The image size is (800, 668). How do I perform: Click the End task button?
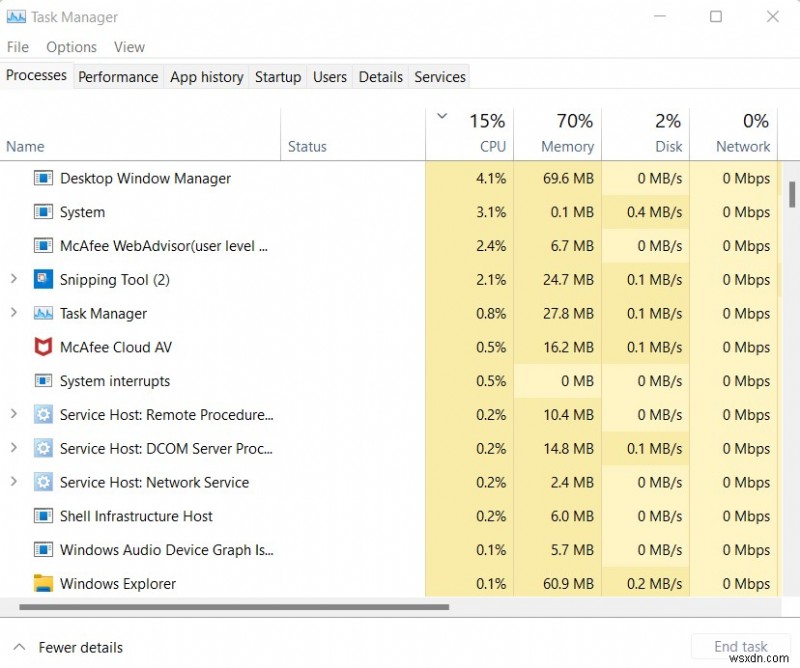point(740,647)
